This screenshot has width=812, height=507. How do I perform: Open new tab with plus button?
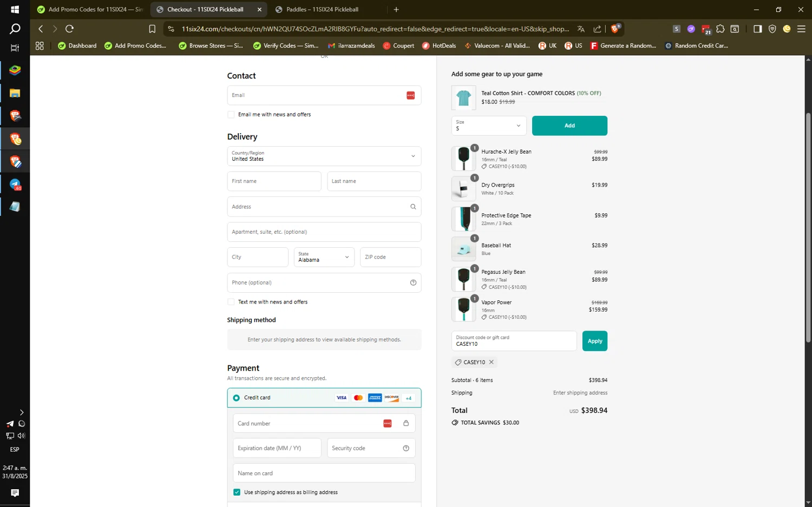click(x=396, y=9)
